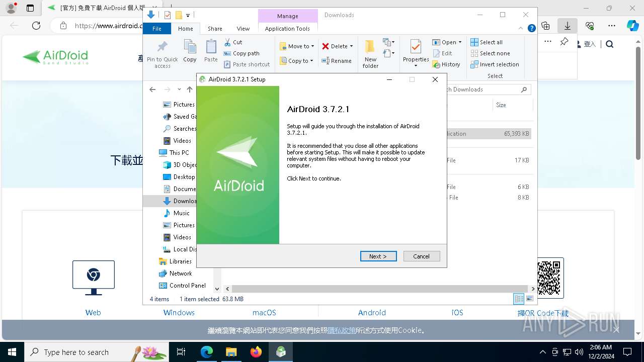644x362 pixels.
Task: Select Cut in the Explorer ribbon
Action: tap(233, 42)
